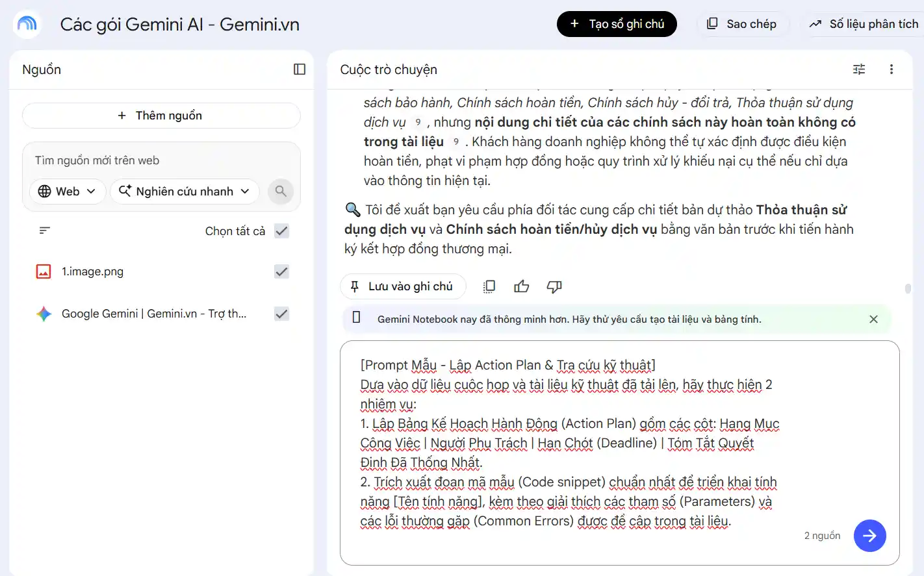Click the thumbs up icon
Image resolution: width=924 pixels, height=576 pixels.
522,286
